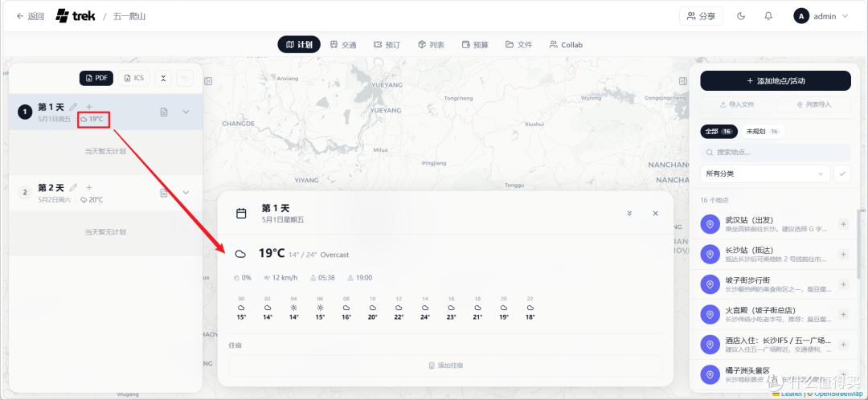Add 武汉站（出发）with its plus button
This screenshot has height=400, width=868.
point(844,224)
